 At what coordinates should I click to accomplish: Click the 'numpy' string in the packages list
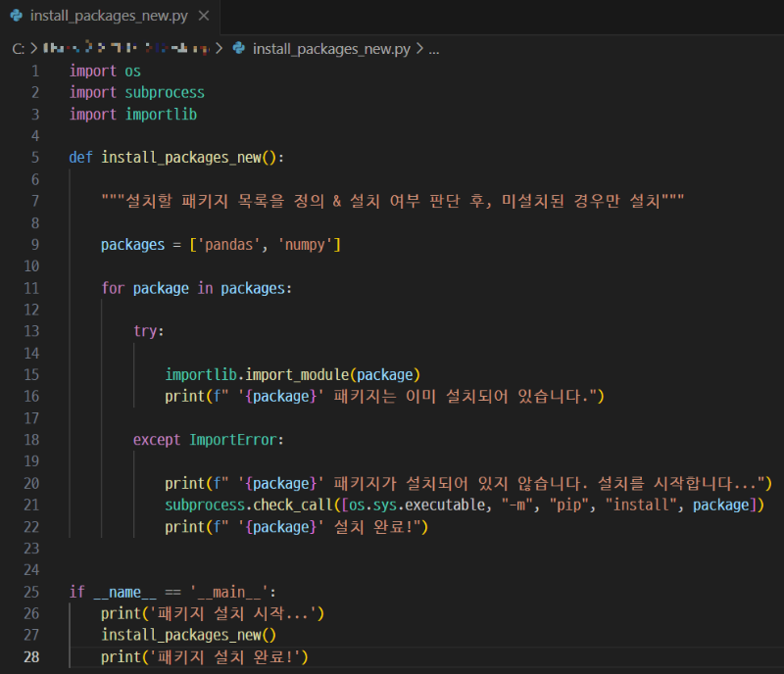click(x=305, y=245)
